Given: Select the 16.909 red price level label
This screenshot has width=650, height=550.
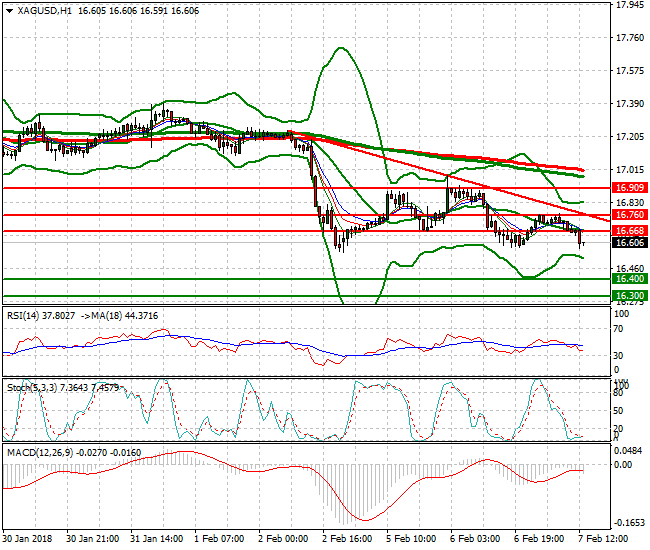Looking at the screenshot, I should click(630, 188).
